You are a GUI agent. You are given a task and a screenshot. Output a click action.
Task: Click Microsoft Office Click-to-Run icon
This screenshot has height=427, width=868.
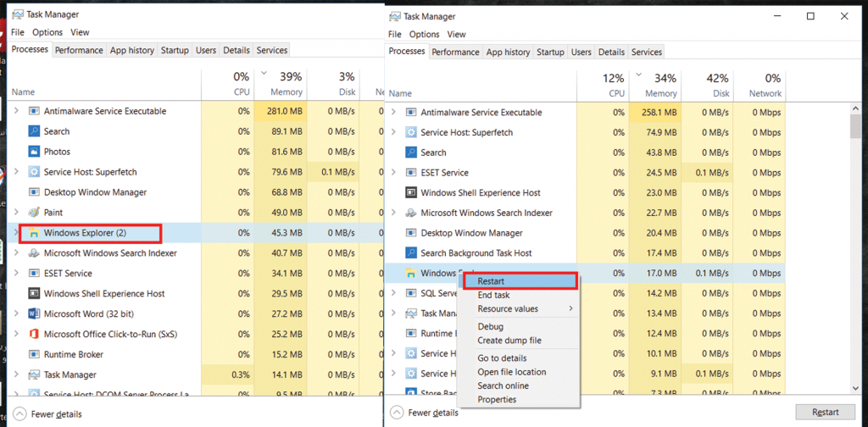click(x=34, y=334)
